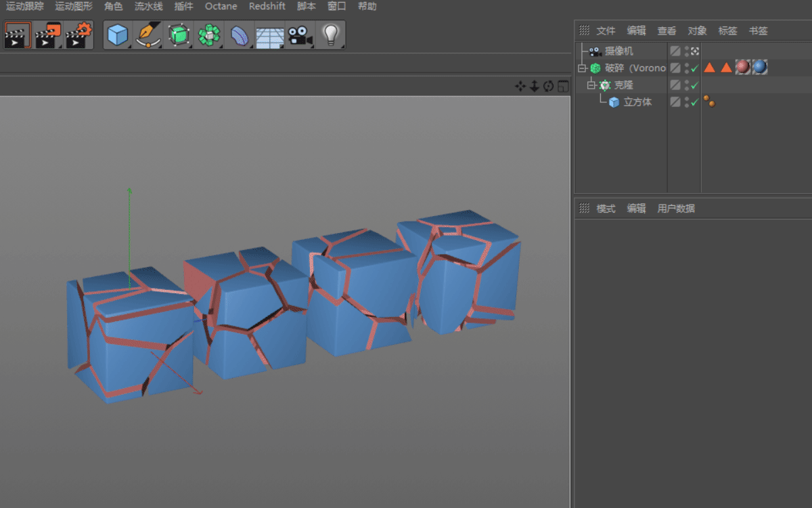Click the blue material sphere tag
812x508 pixels.
point(760,67)
